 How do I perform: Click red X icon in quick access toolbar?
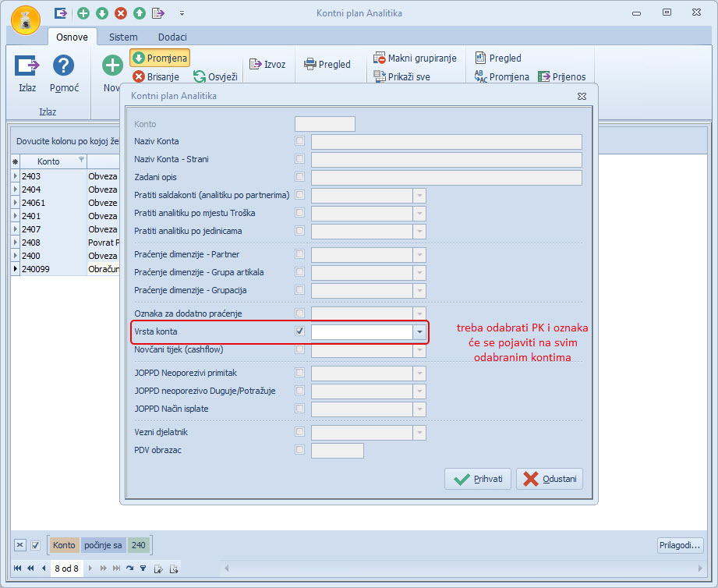pyautogui.click(x=120, y=12)
